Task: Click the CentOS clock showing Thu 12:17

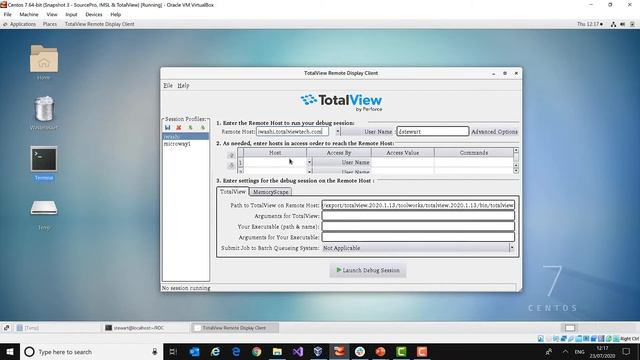Action: pos(589,24)
